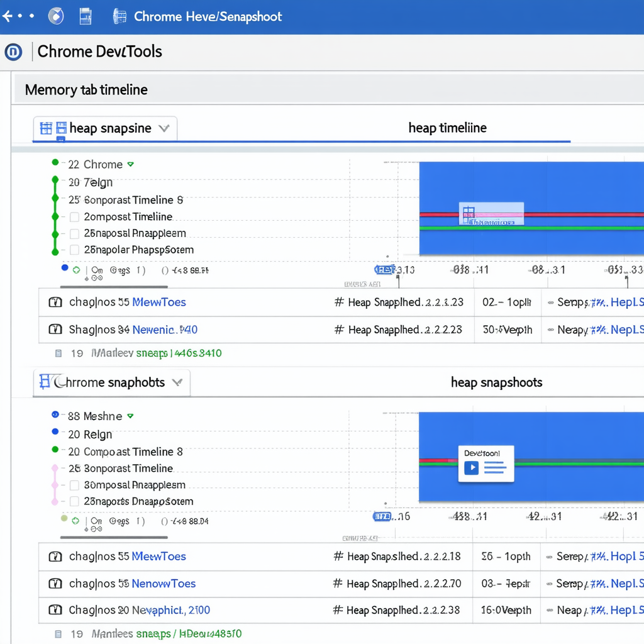Click the small grid tooltip on upper heap chart
The image size is (644, 644).
pos(491,214)
